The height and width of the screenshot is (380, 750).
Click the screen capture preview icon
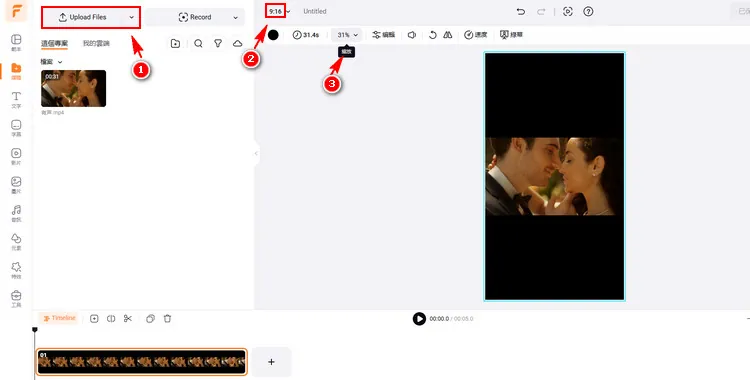568,11
